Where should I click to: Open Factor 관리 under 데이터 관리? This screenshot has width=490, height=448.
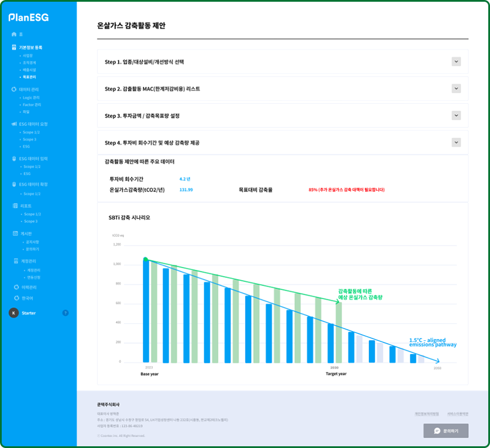[x=32, y=105]
